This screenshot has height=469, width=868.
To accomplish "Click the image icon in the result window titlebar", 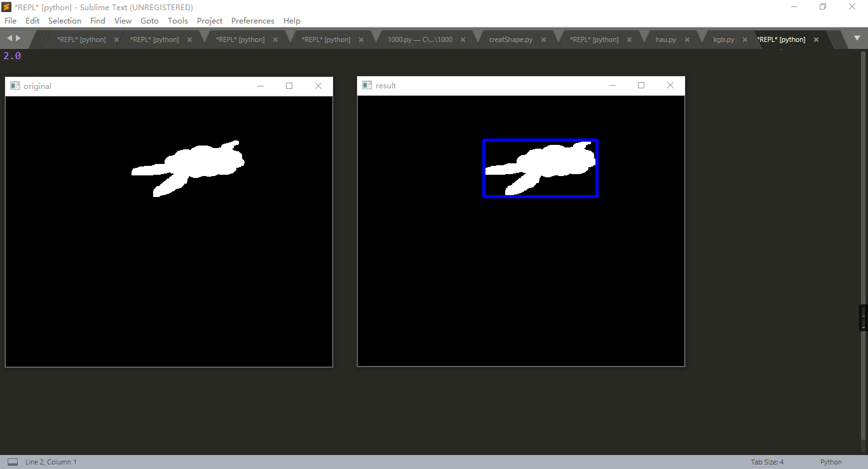I will 366,85.
